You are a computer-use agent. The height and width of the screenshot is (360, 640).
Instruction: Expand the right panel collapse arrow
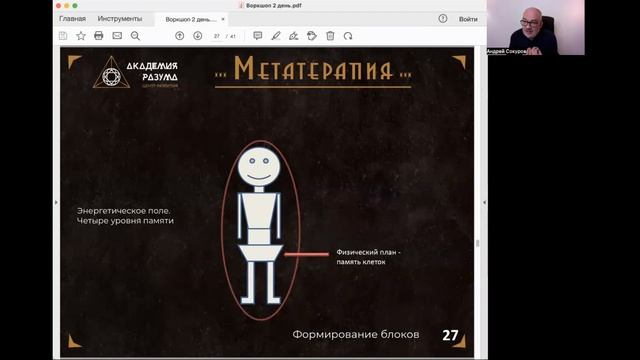[x=484, y=202]
